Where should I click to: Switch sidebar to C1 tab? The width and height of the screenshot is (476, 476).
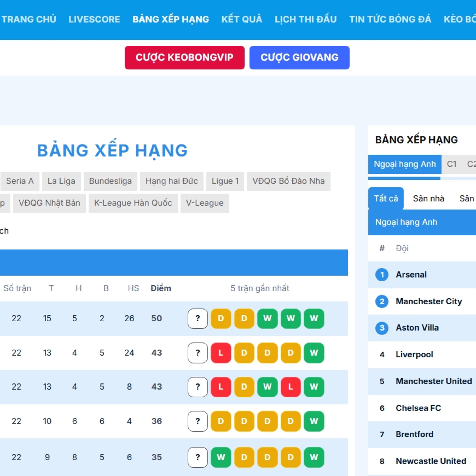click(452, 164)
